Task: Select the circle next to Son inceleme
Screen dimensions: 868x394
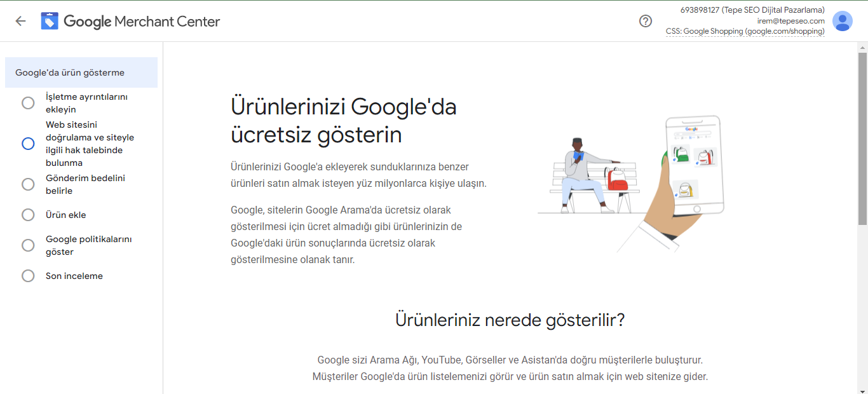Action: click(x=28, y=276)
